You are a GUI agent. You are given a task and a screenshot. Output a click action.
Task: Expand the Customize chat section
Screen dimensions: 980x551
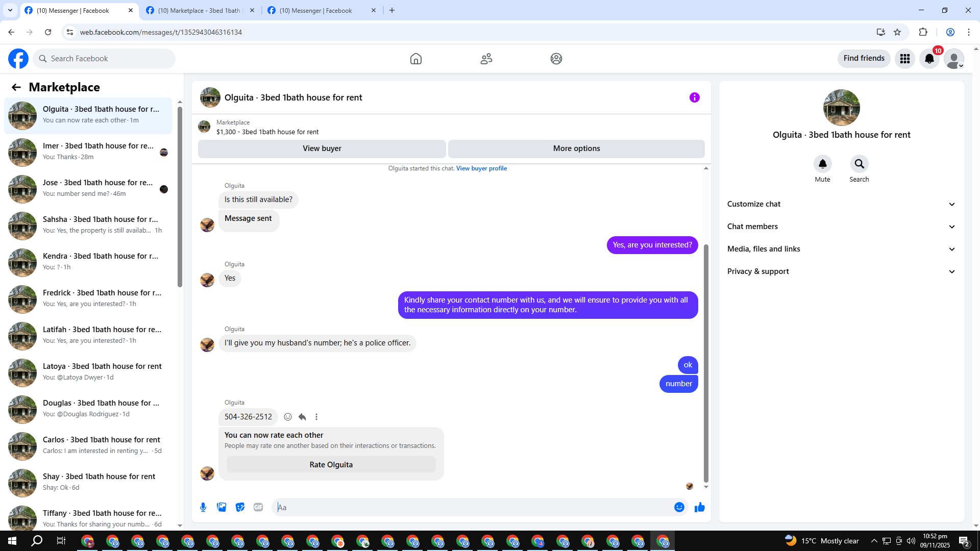point(841,204)
